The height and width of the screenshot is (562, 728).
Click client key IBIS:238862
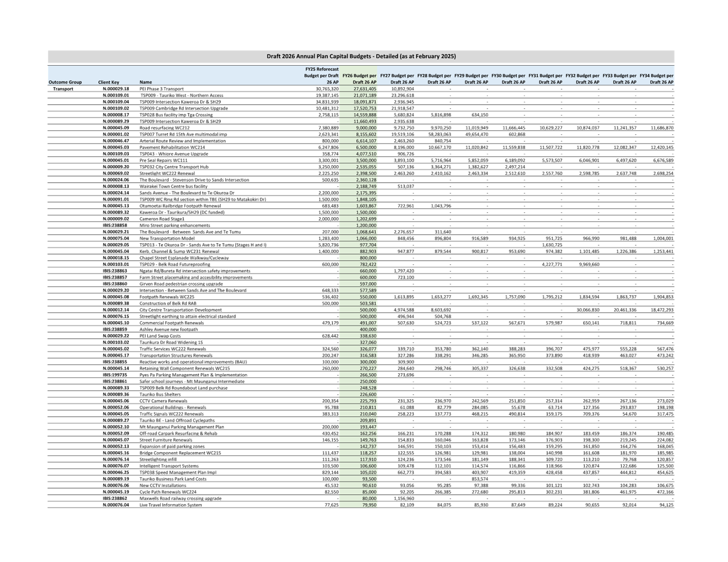[115, 498]
